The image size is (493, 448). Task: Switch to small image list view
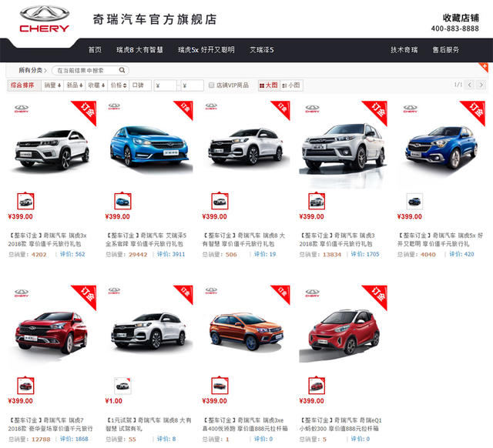pos(291,85)
